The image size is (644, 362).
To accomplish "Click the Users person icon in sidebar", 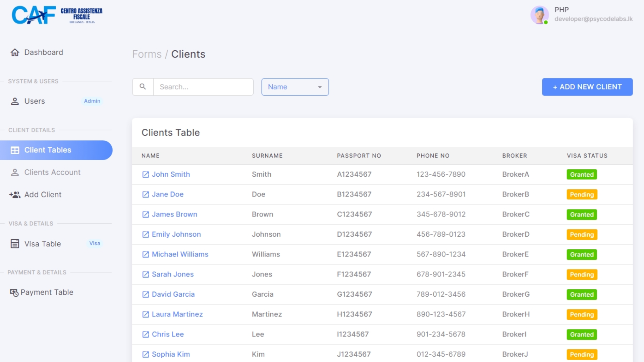I will pyautogui.click(x=15, y=101).
